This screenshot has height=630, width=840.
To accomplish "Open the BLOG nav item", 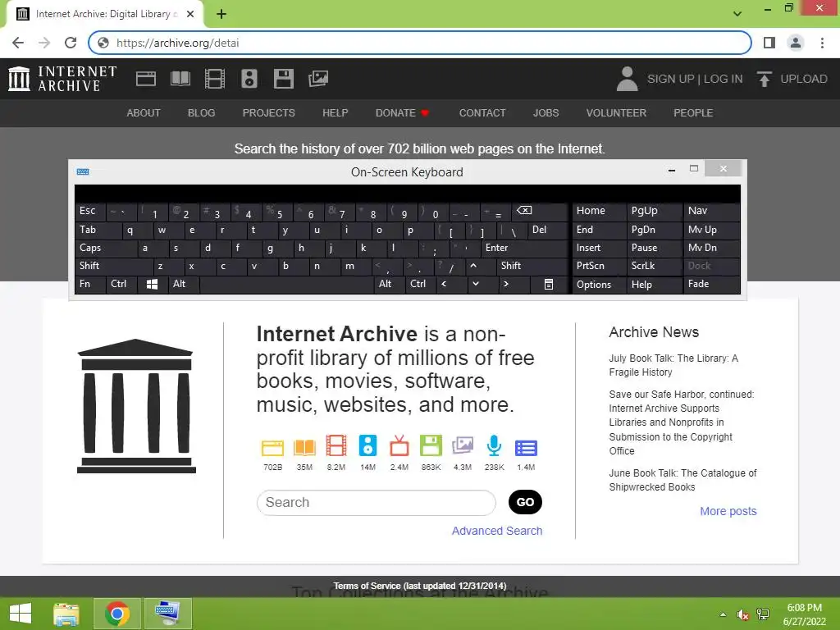I will [202, 113].
